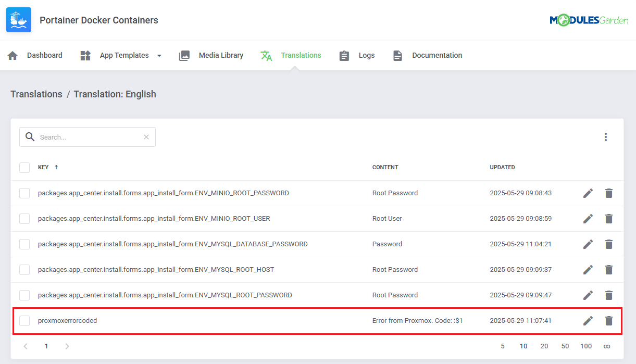Delete the ENV_MYSQL_DATABASE_PASSWORD translation
636x364 pixels.
point(609,244)
